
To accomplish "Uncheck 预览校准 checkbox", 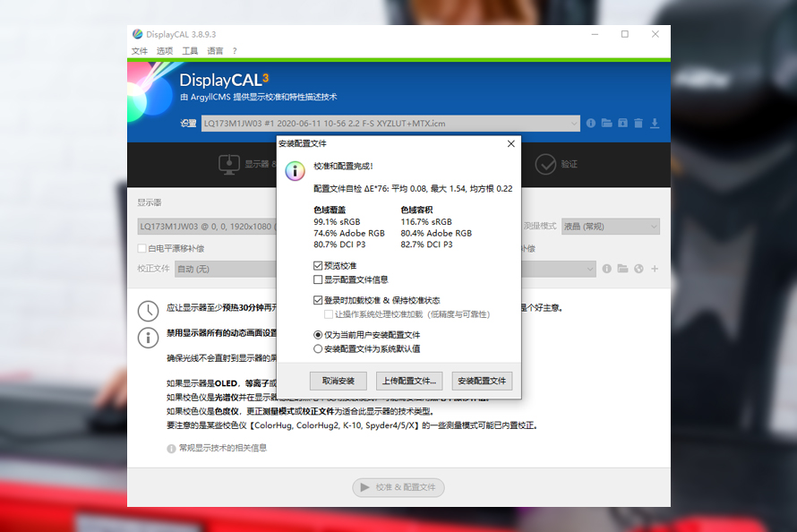I will 318,266.
